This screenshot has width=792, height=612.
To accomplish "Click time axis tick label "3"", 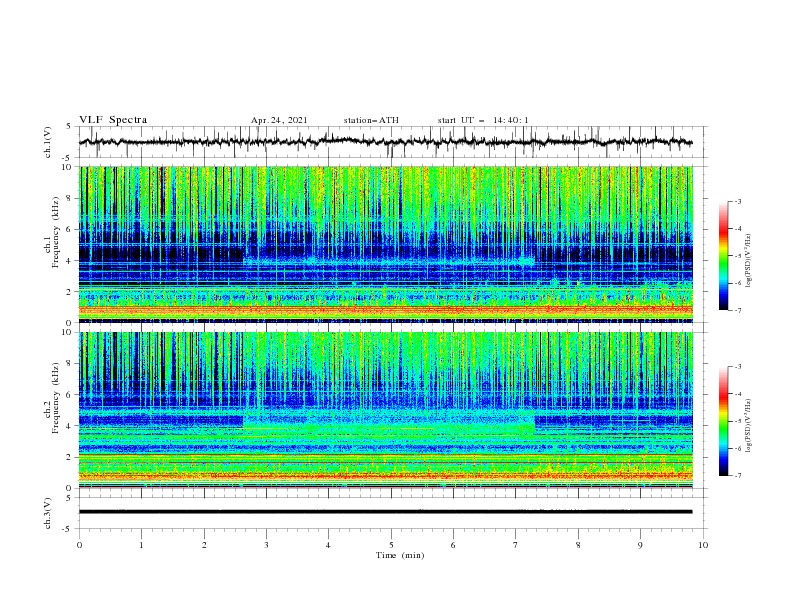I will pos(266,545).
